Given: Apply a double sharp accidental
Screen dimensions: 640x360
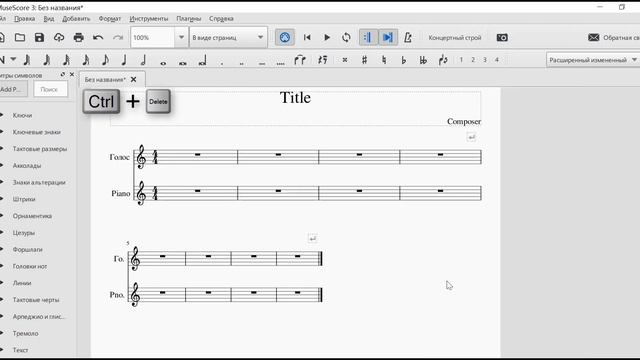Looking at the screenshot, I should coord(345,60).
